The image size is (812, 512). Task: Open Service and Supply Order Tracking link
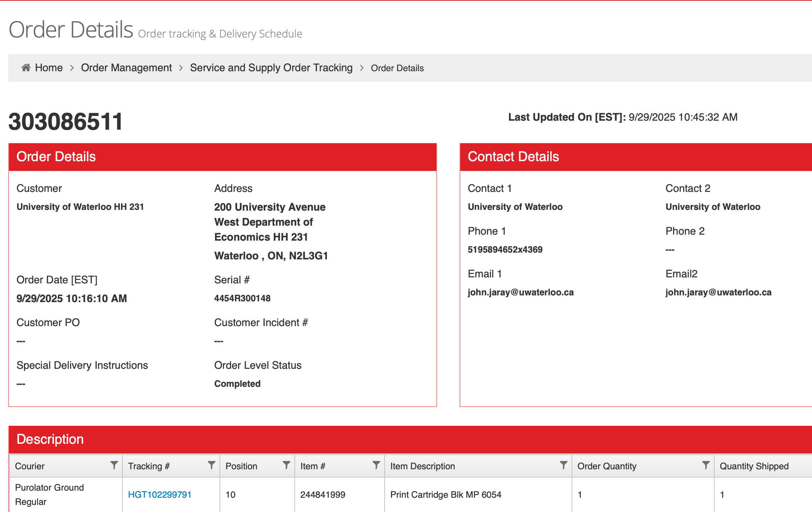pos(271,68)
